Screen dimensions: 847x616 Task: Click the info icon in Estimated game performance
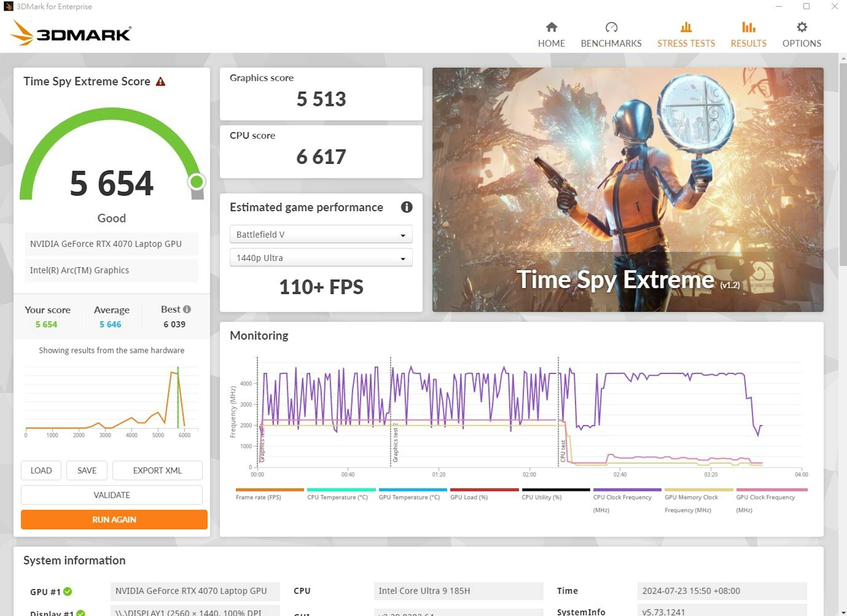(x=406, y=207)
